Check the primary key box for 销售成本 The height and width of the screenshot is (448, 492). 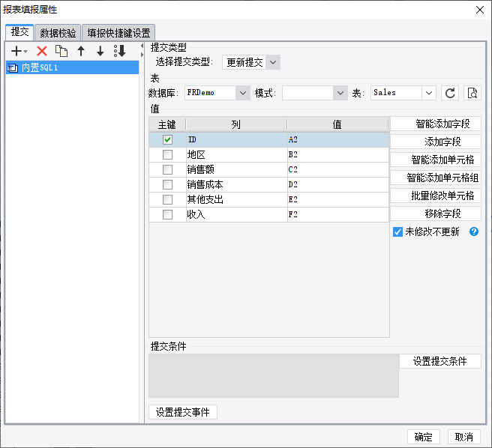(x=167, y=184)
